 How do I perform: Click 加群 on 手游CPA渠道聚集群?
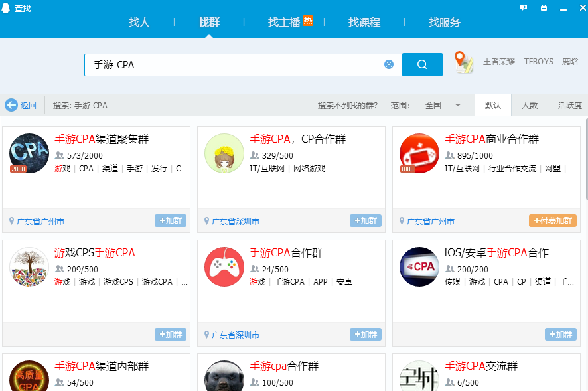click(x=170, y=220)
